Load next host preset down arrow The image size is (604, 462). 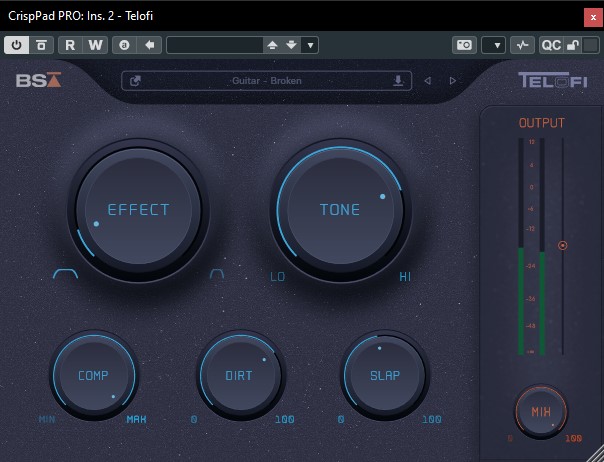(292, 45)
